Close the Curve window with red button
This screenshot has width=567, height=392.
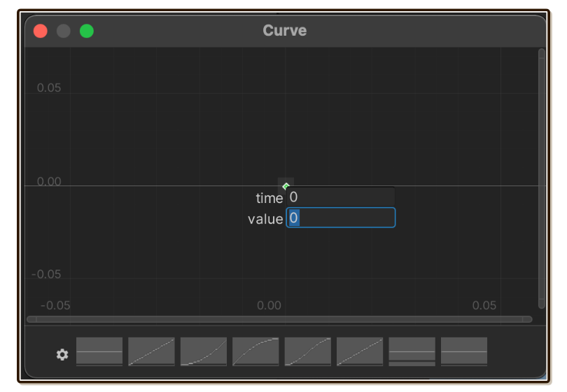[41, 31]
